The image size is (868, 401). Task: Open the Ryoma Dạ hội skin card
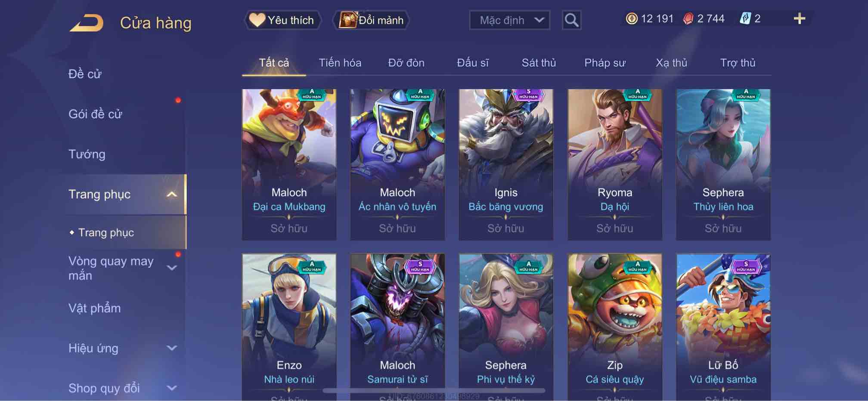pyautogui.click(x=615, y=164)
